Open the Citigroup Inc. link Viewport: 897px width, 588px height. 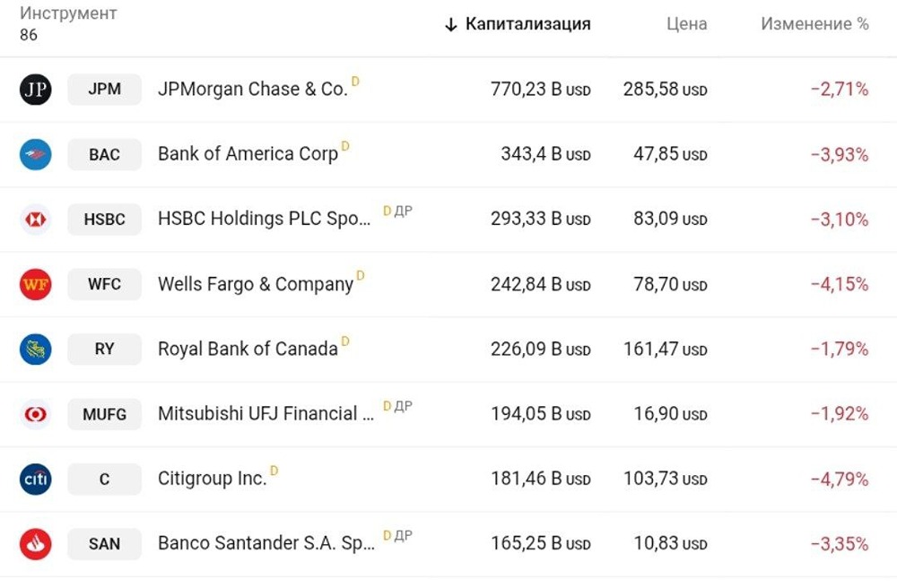213,480
